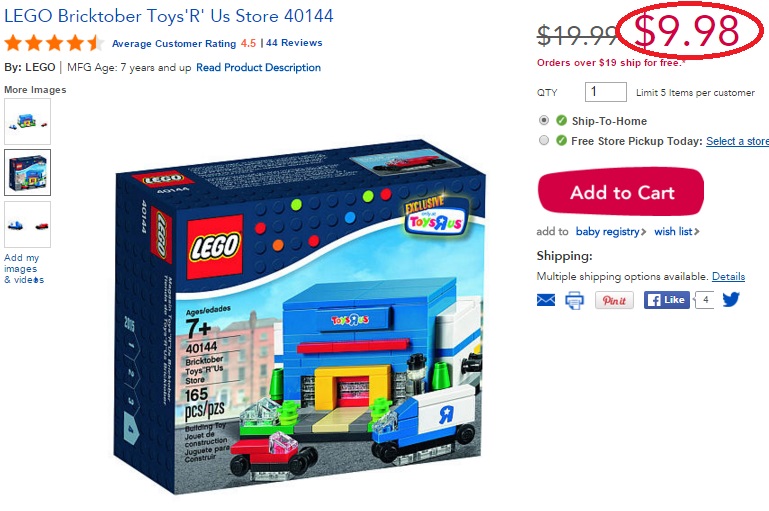Select the LEGO box thumbnail image

(27, 173)
